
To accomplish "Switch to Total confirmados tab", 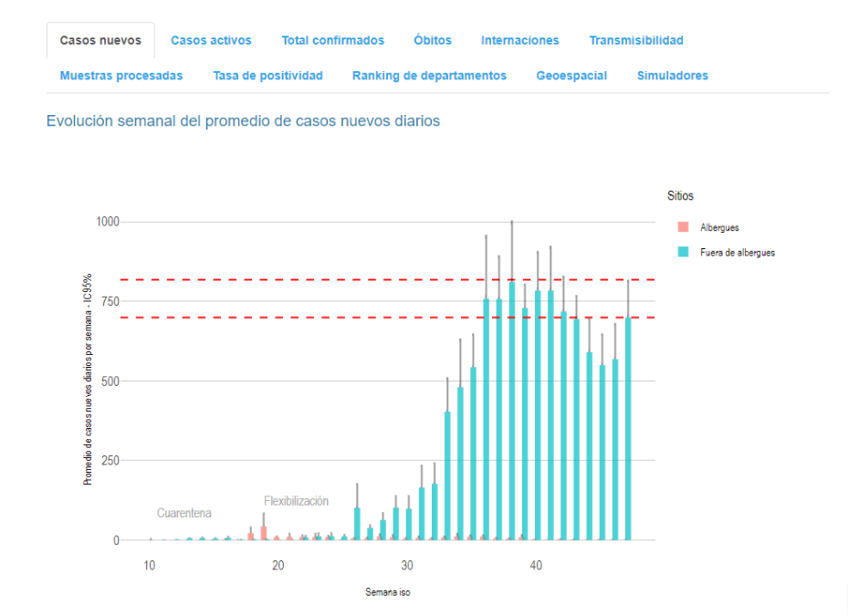I will (332, 40).
